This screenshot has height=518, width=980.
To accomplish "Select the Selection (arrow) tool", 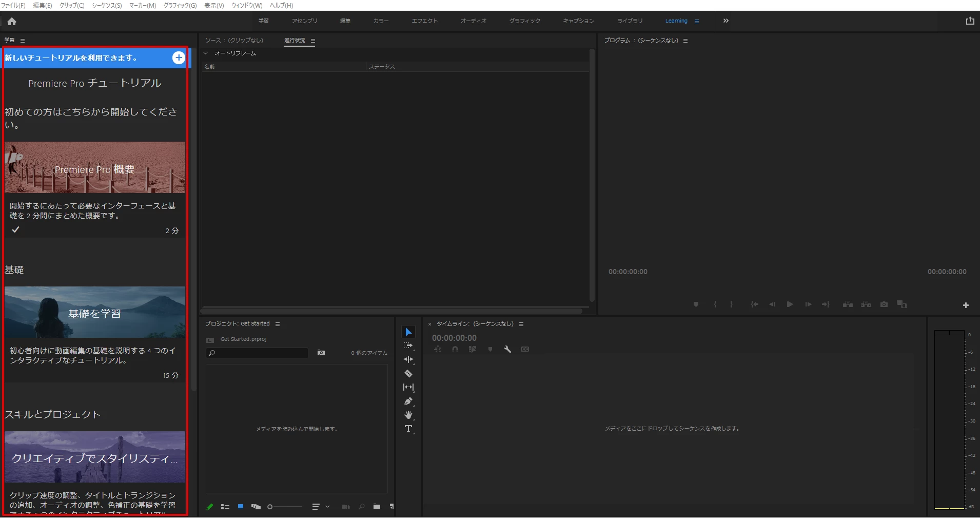I will (408, 332).
